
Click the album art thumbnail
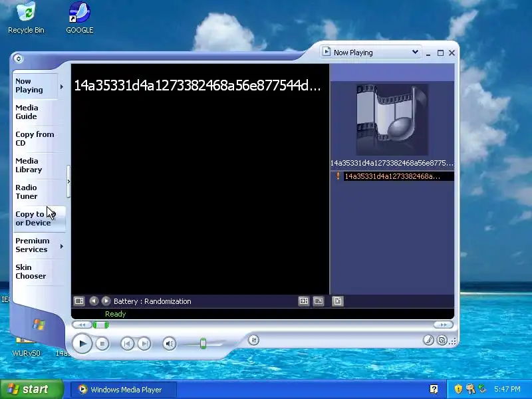[392, 120]
